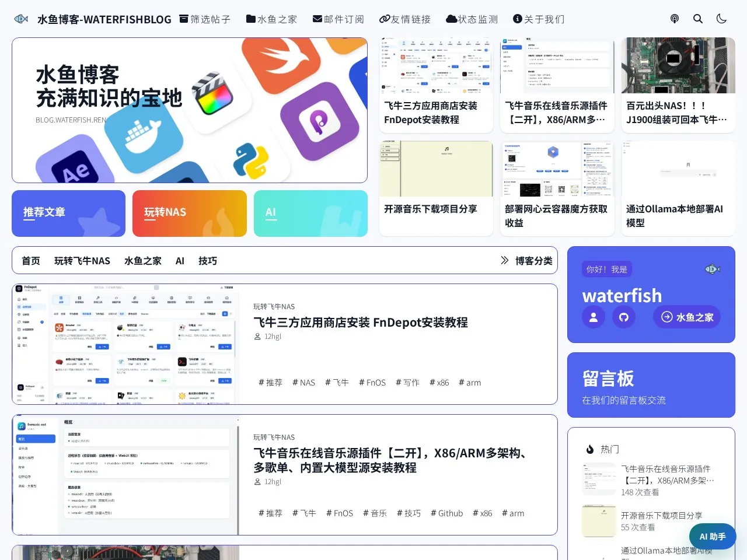The image size is (747, 560).
Task: Open GitHub icon on waterfish card
Action: pos(624,317)
